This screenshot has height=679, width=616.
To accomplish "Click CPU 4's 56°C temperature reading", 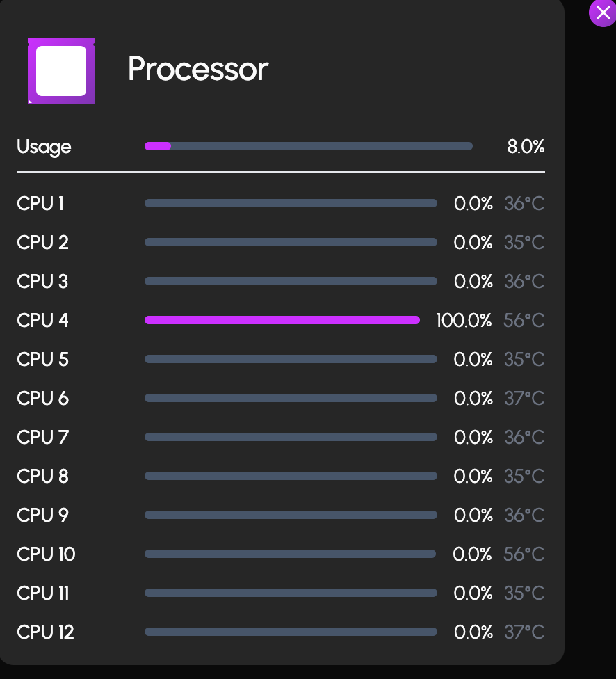I will tap(524, 321).
